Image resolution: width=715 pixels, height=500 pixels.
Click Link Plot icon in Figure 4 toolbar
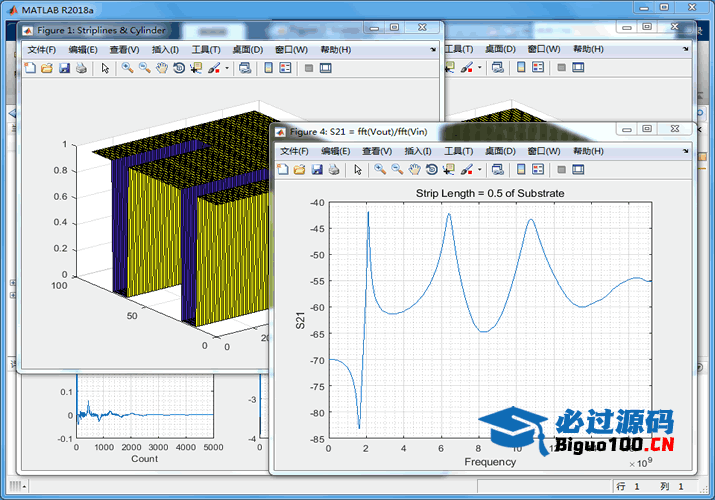(497, 170)
